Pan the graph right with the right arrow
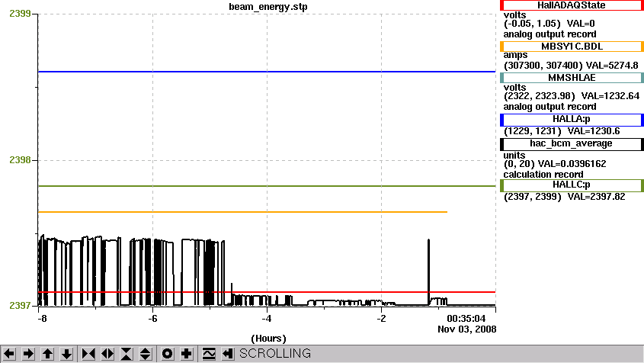 (28, 354)
